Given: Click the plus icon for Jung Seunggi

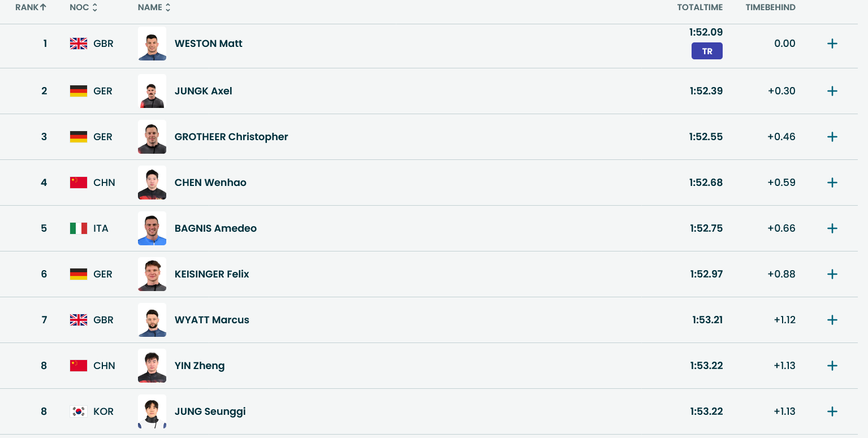Looking at the screenshot, I should (832, 411).
